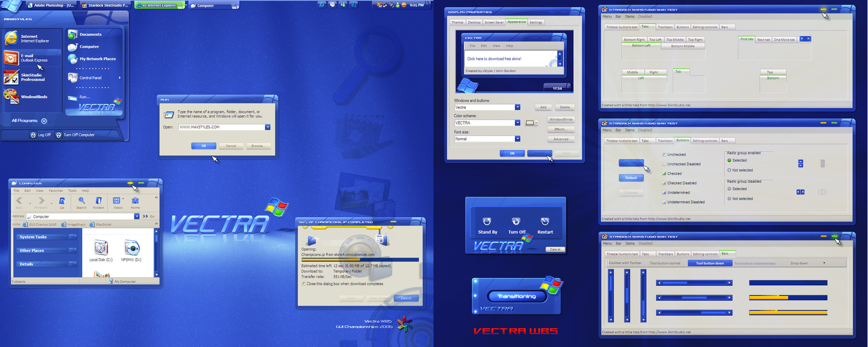Viewport: 868px width, 347px height.
Task: Open the Control Panel icon
Action: coord(72,78)
